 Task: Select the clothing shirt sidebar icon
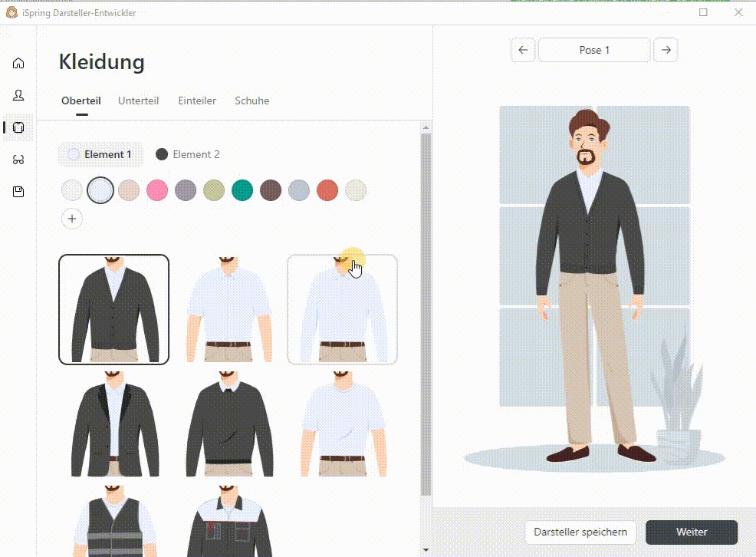pyautogui.click(x=18, y=127)
